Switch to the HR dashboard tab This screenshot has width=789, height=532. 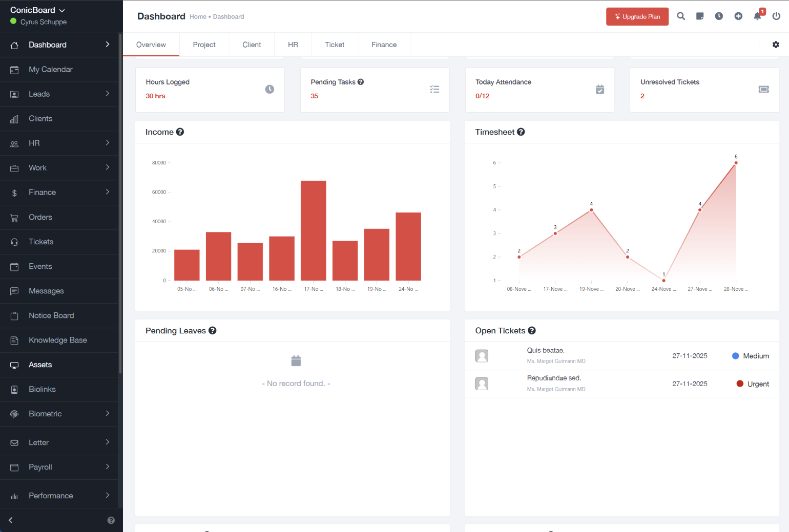[x=293, y=45]
